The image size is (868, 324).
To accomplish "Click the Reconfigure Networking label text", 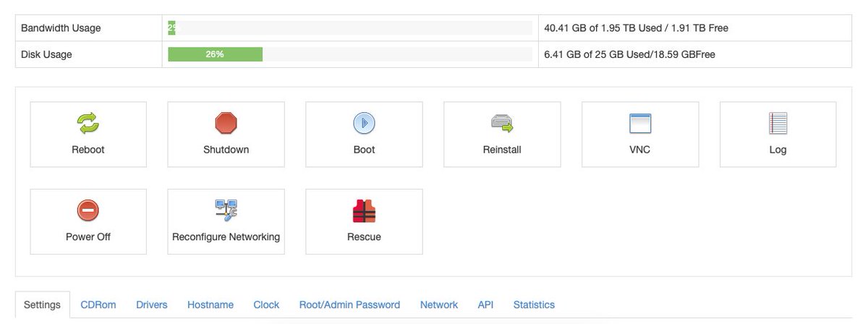I will [x=226, y=236].
